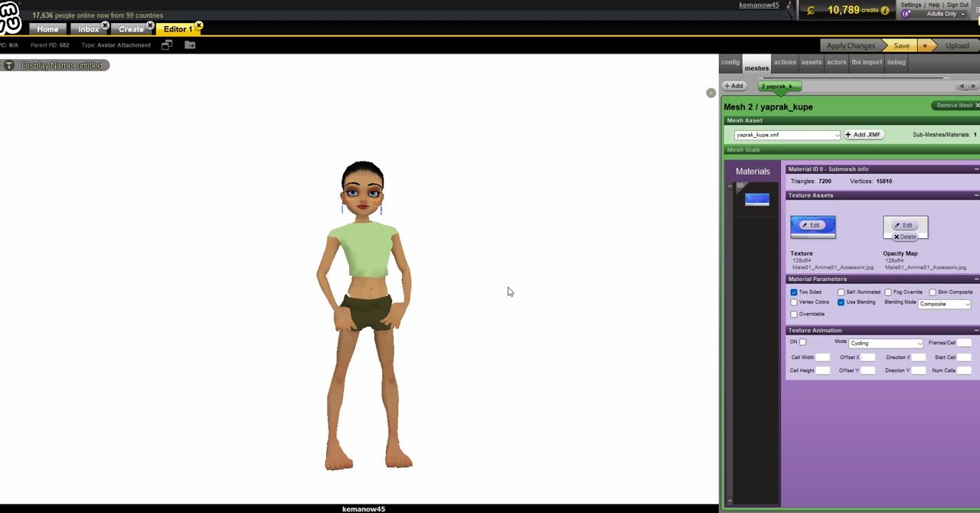
Task: Expand the Mesh Scale section
Action: [850, 150]
